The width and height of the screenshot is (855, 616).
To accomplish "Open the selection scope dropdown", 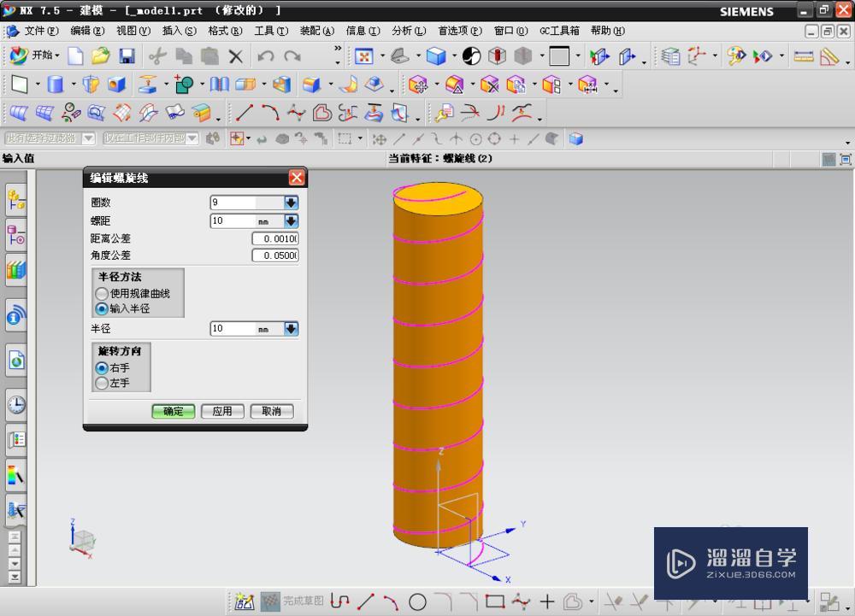I will pyautogui.click(x=192, y=138).
